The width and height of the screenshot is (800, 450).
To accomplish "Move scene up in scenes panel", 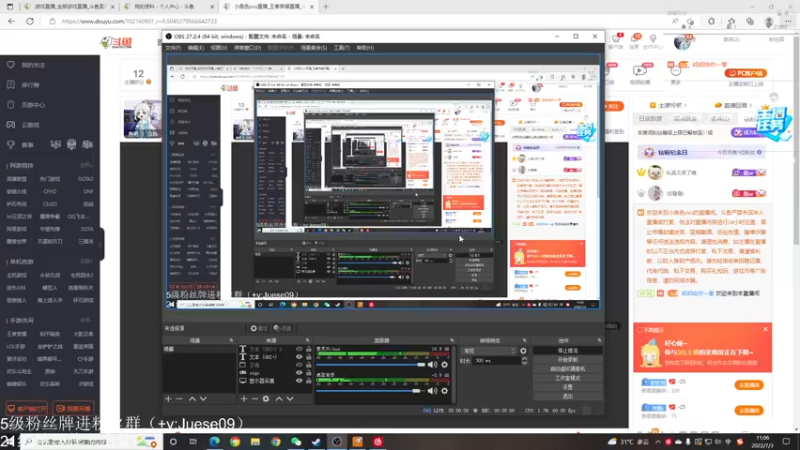I will tap(192, 398).
